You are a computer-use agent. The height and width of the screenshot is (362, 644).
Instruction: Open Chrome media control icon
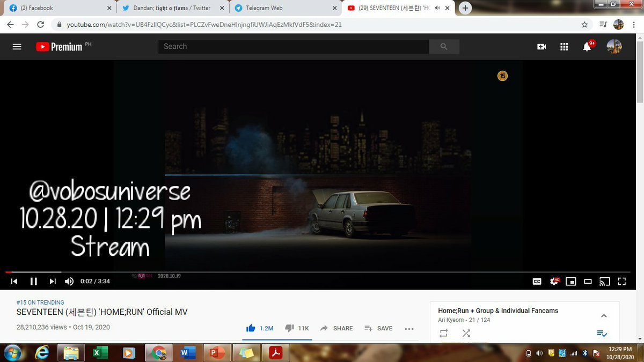click(603, 25)
